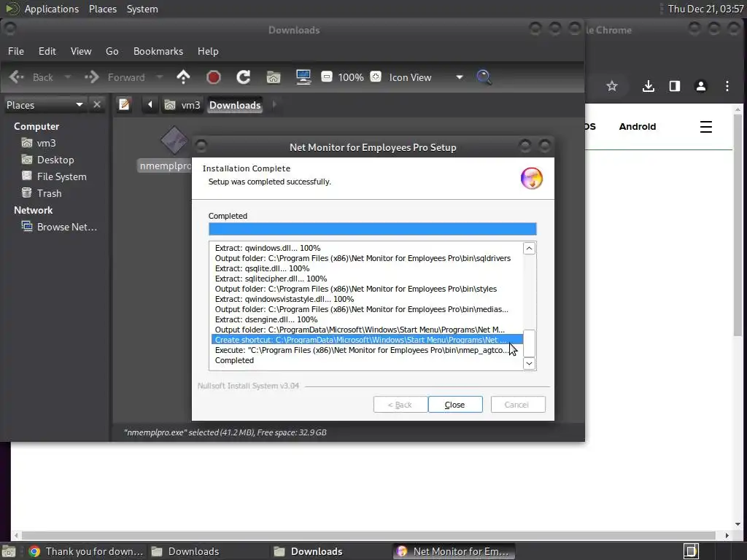This screenshot has width=747, height=560.
Task: Close the Places side pane
Action: [x=97, y=104]
